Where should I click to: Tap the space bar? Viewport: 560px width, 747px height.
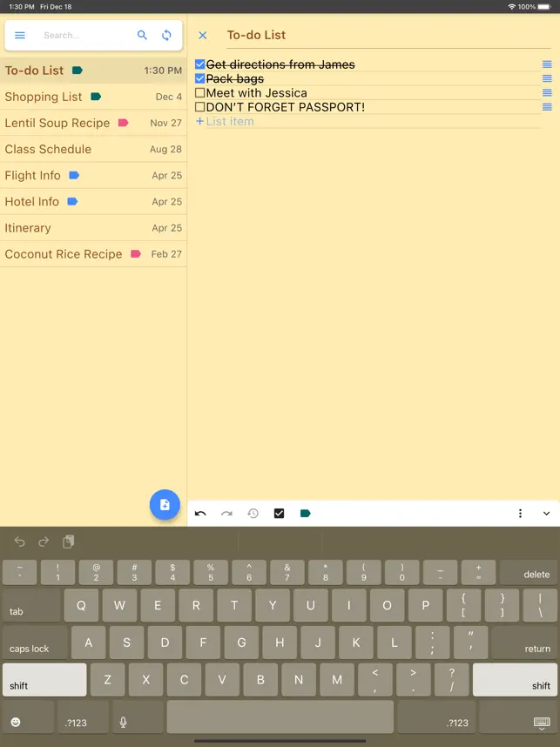tap(280, 717)
